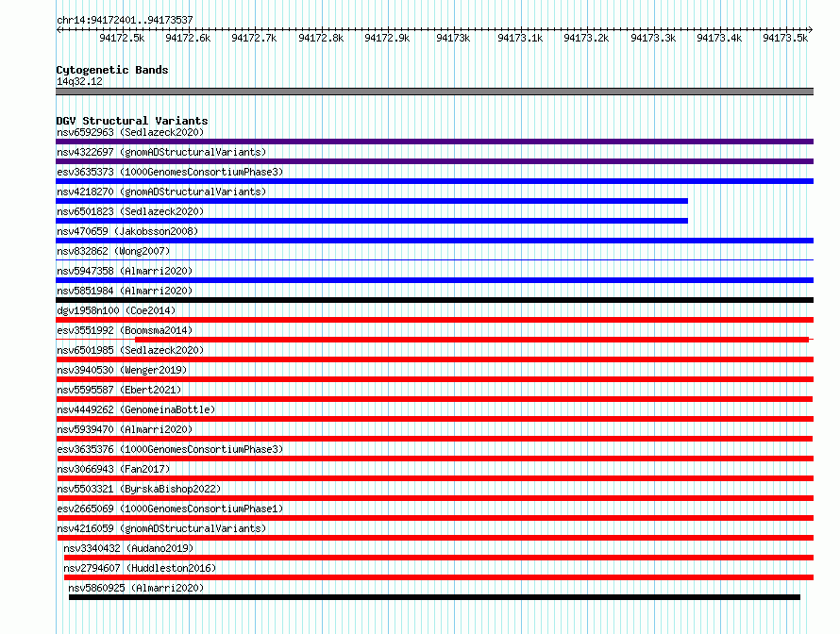Select nsv3066943 (Fan2017) variant label
The width and height of the screenshot is (840, 634).
point(113,469)
